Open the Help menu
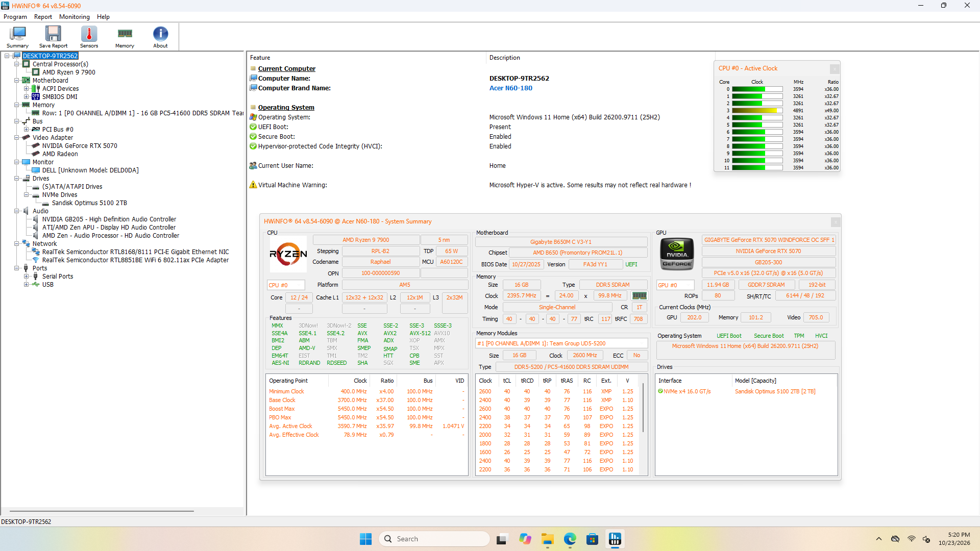The height and width of the screenshot is (551, 980). tap(103, 17)
